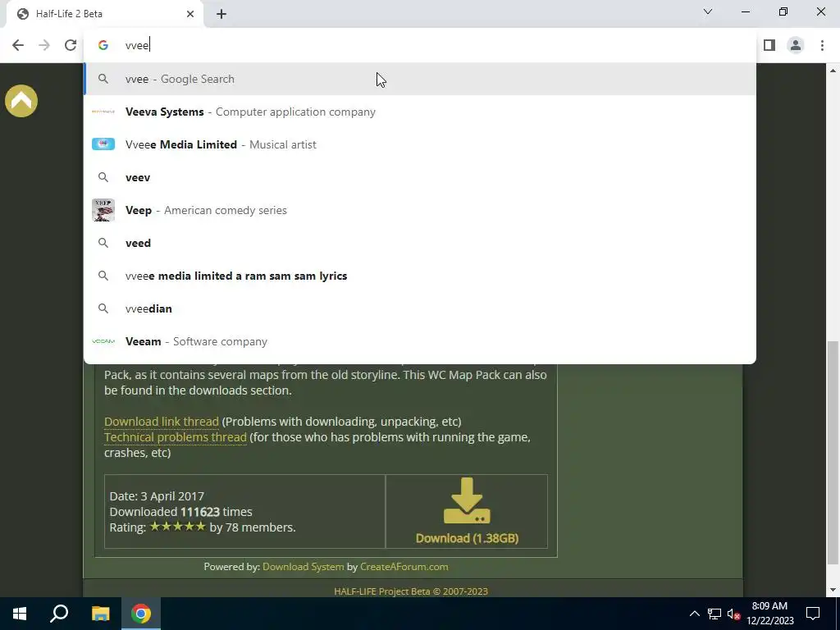
Task: Select Veep comedy series suggestion
Action: 420,210
